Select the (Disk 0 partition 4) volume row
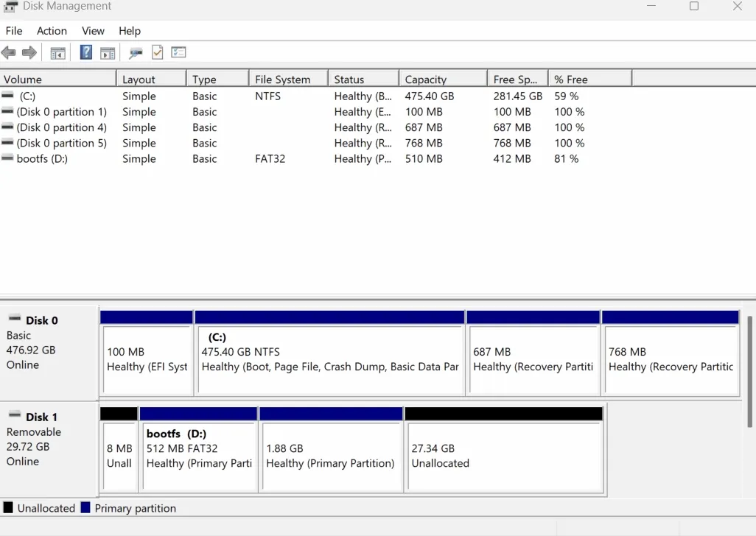 pyautogui.click(x=316, y=127)
